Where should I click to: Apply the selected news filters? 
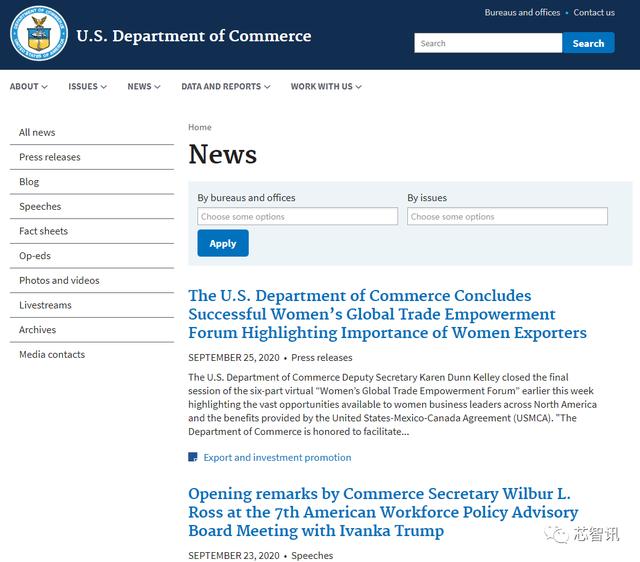(x=223, y=243)
